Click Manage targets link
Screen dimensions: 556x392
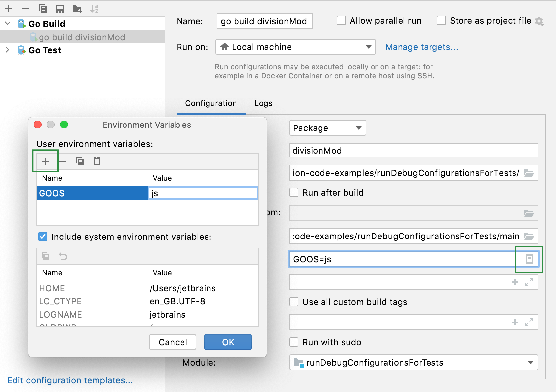422,47
